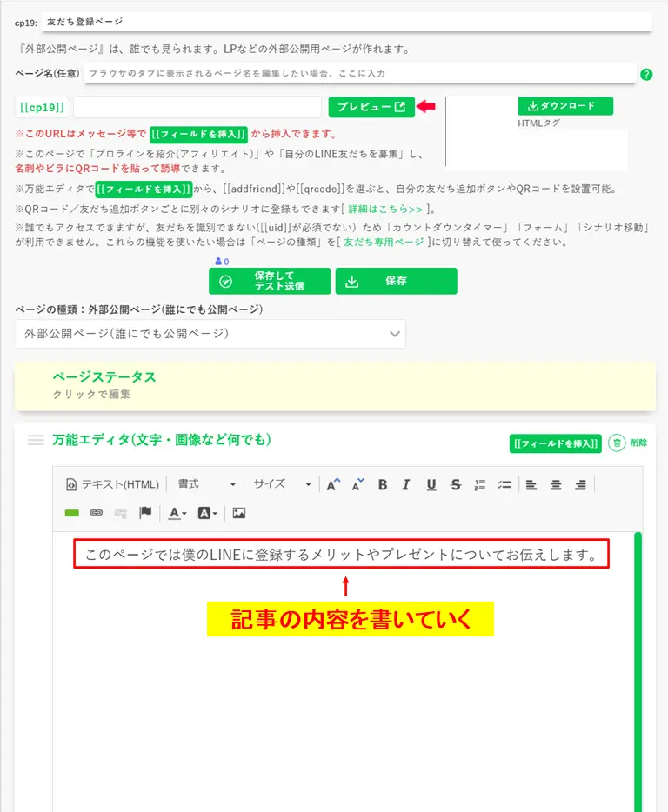Align text right
Screen dimensions: 668x812
[x=580, y=485]
